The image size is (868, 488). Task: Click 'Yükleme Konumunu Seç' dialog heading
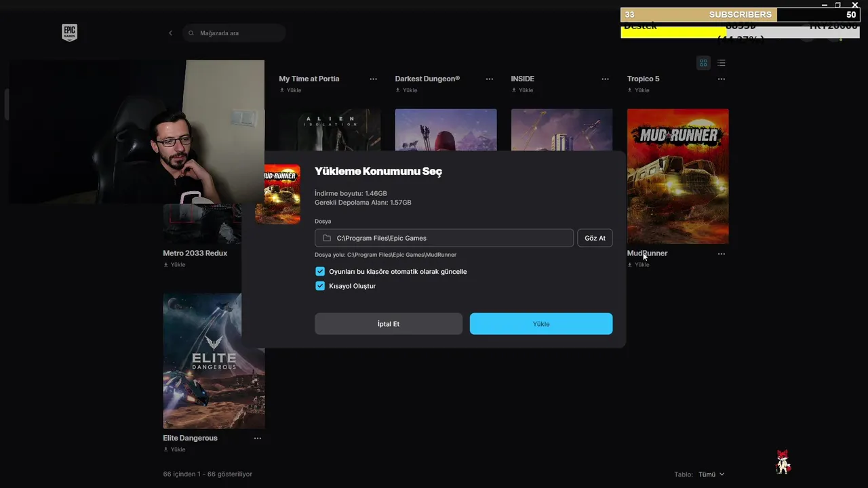pos(378,171)
